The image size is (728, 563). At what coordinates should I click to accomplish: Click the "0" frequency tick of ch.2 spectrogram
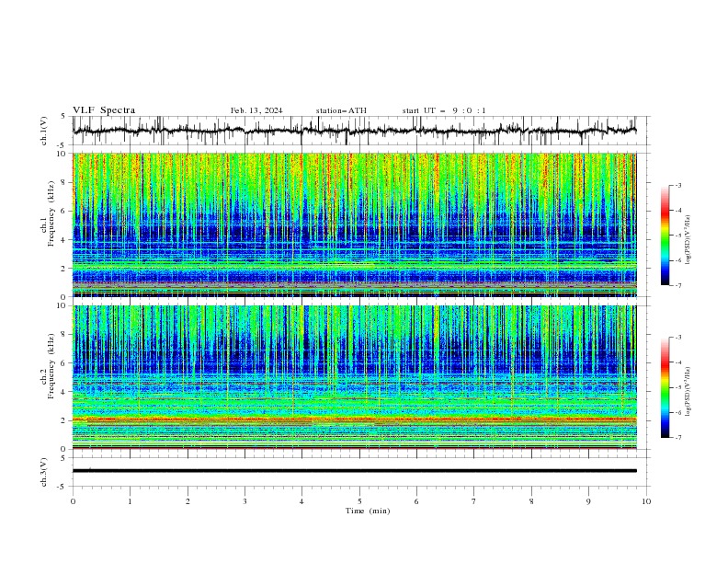click(65, 449)
